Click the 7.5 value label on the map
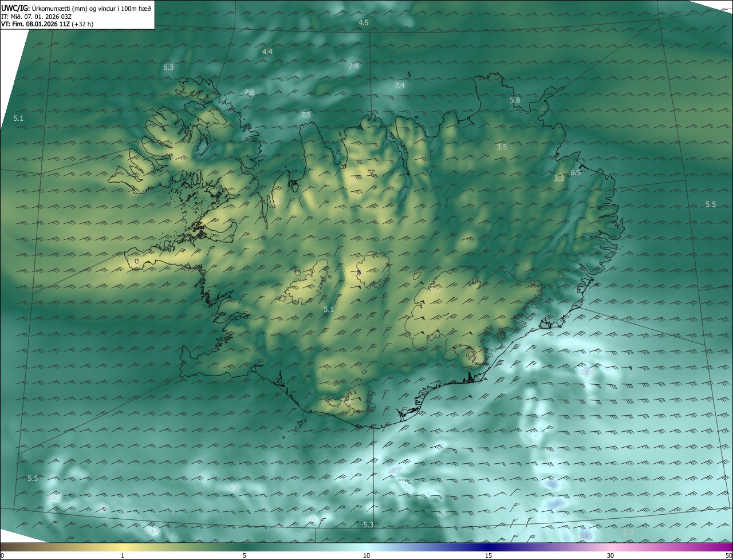 tap(306, 115)
